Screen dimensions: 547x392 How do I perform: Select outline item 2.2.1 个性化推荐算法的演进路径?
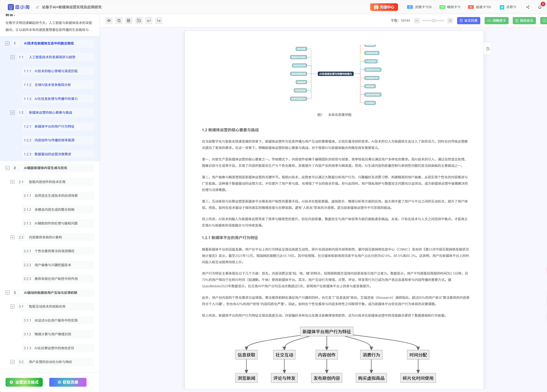tap(54, 251)
